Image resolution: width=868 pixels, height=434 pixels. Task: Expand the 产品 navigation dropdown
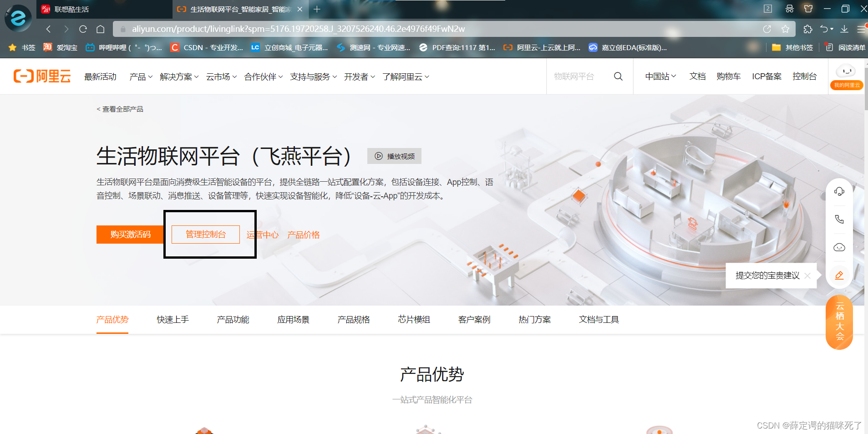pyautogui.click(x=141, y=77)
